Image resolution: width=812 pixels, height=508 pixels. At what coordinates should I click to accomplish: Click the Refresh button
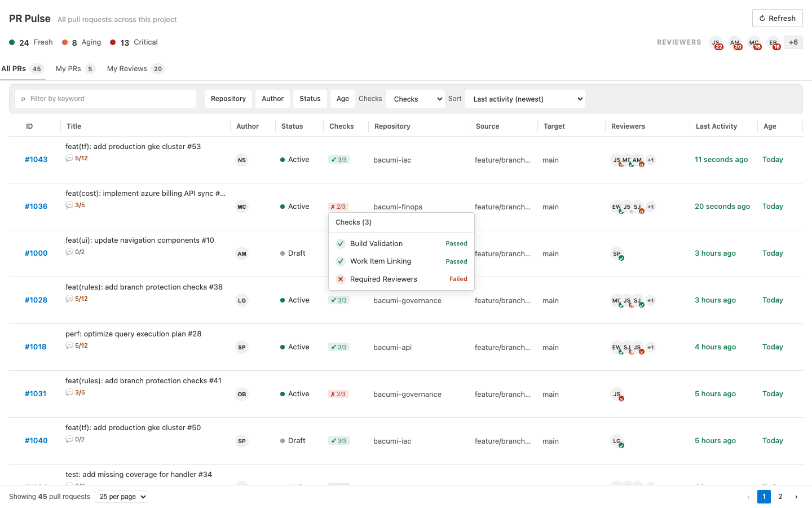pos(777,18)
